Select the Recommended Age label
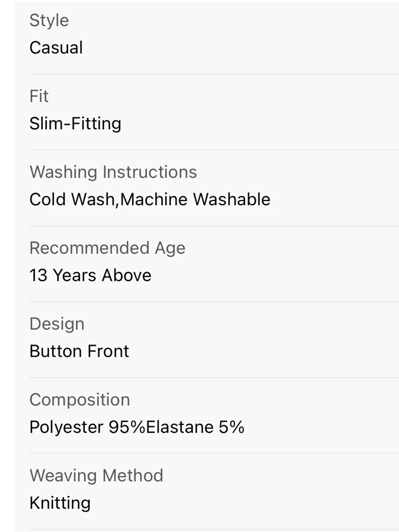399x532 pixels. (107, 248)
